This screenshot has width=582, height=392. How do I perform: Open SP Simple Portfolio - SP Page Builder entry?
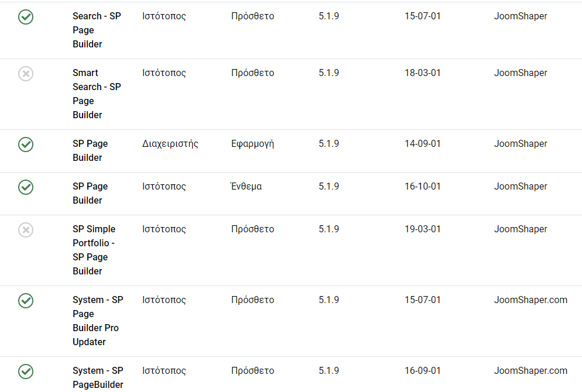pos(94,250)
